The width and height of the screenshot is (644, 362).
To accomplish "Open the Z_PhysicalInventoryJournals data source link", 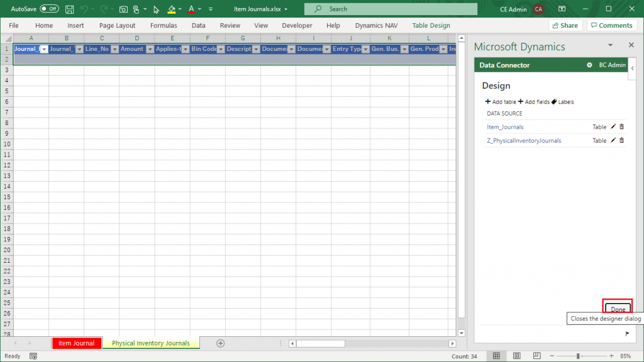I will click(524, 140).
